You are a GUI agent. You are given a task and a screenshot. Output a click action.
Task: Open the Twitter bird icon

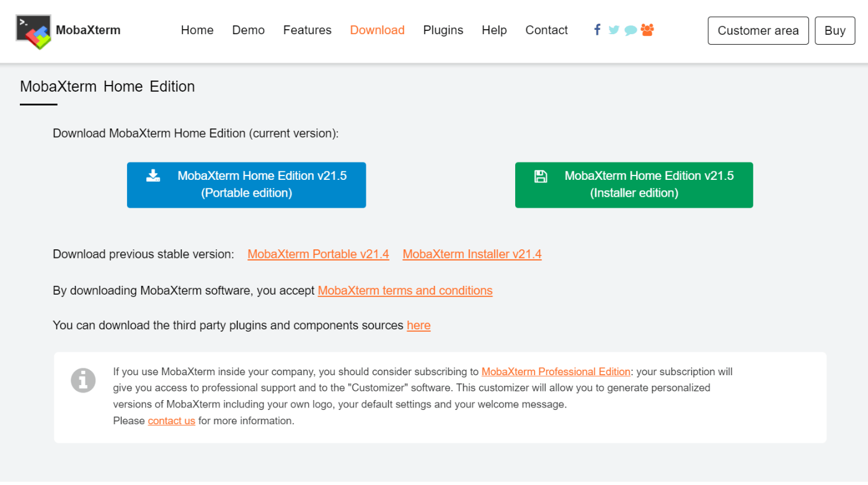click(614, 30)
